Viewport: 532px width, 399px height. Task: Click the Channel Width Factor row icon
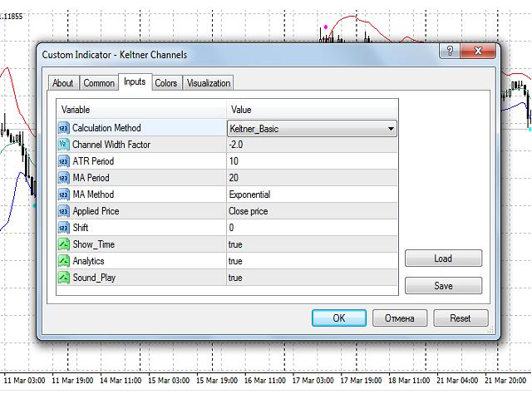tap(63, 145)
